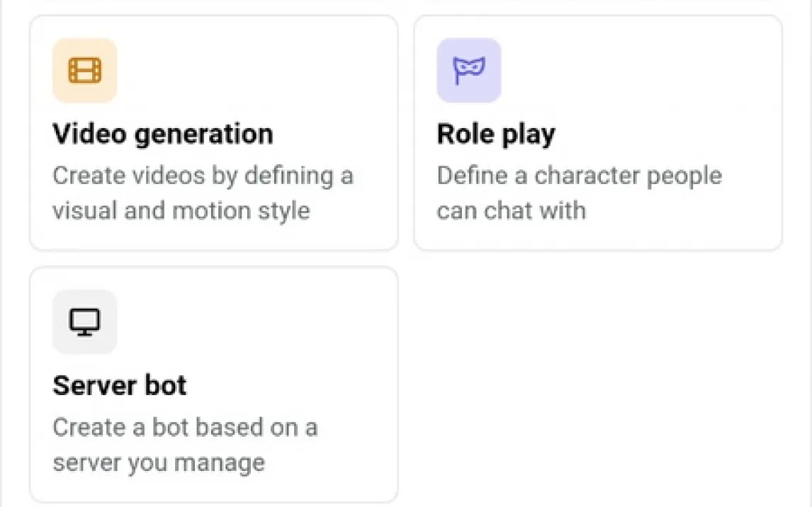The image size is (812, 507).
Task: Select the Role play heading
Action: pos(496,134)
